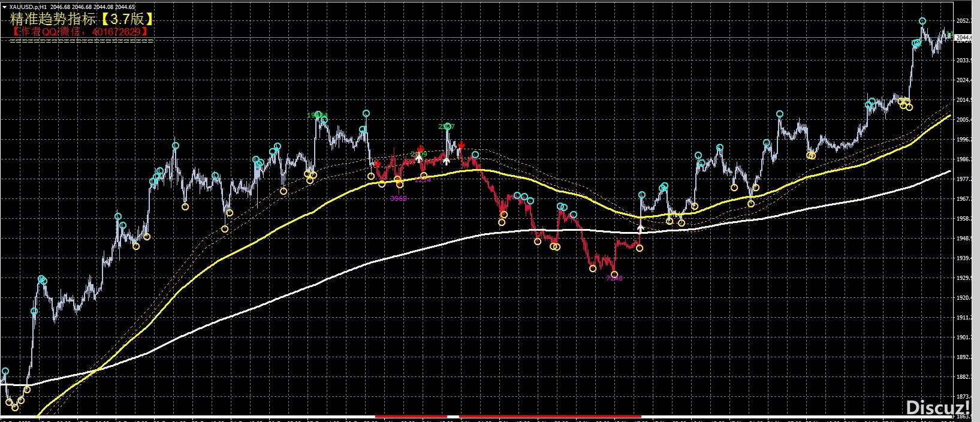Click the cyan circle at the 2052 peak
Viewport: 980px width, 422px height.
[x=923, y=22]
